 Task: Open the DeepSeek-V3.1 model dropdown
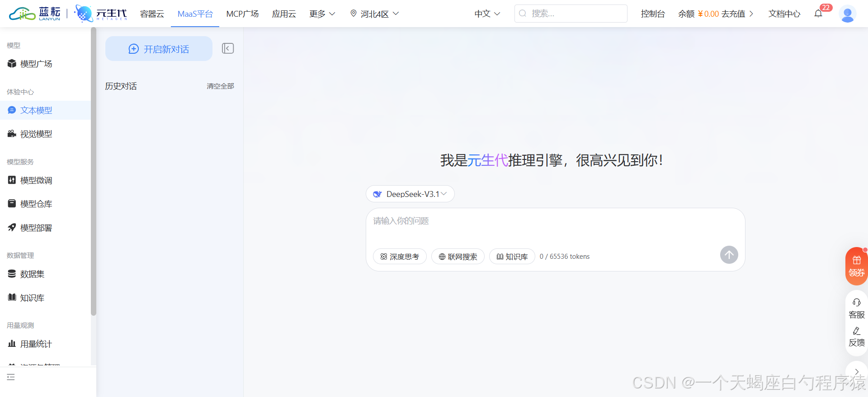[x=410, y=194]
